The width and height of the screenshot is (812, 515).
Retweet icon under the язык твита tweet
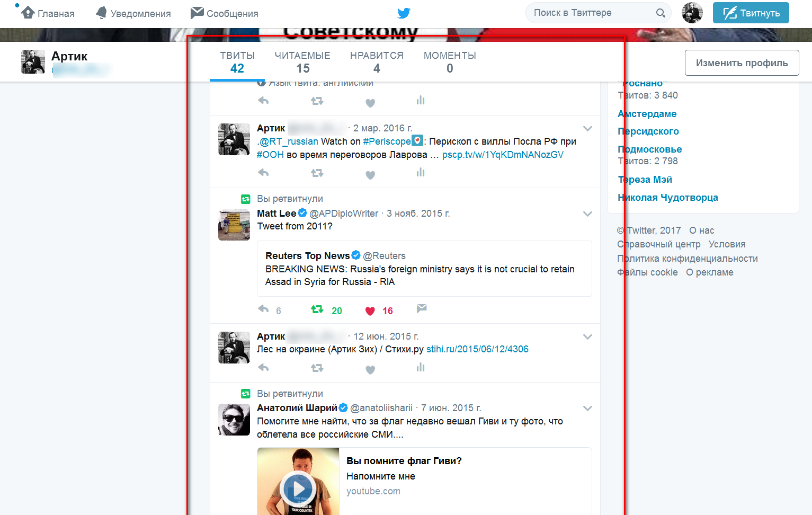point(317,101)
